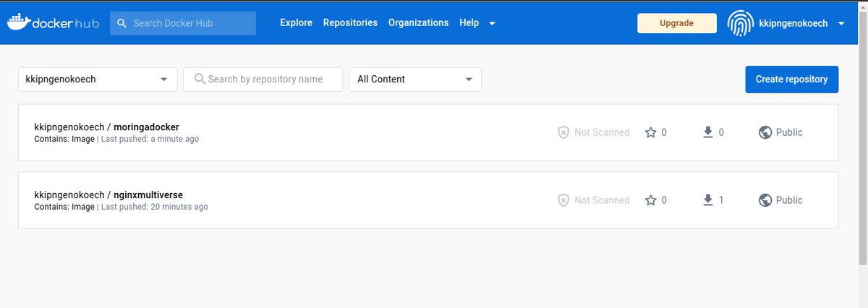Click star count 0 on nginxmultiverse row
Viewport: 868px width, 308px height.
(x=664, y=200)
